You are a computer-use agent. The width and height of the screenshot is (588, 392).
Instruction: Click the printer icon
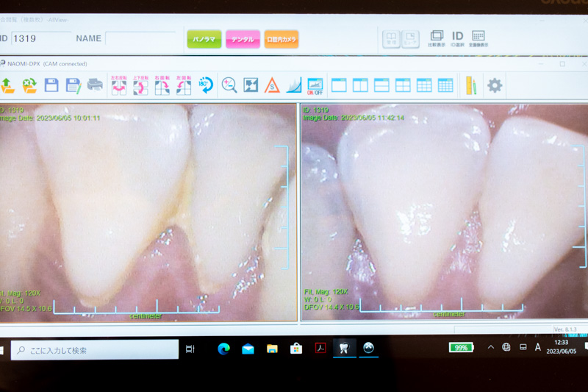click(x=95, y=85)
